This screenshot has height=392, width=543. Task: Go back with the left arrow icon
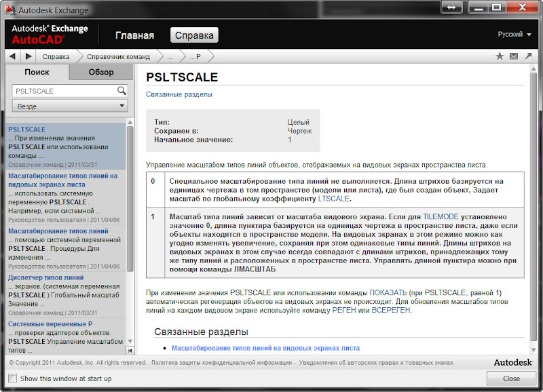13,56
